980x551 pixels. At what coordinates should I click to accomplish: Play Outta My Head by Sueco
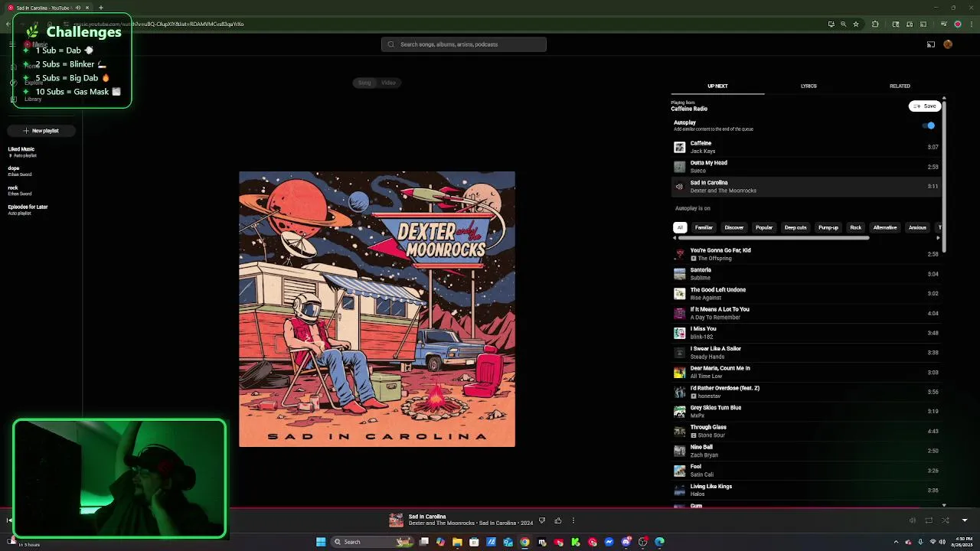point(805,167)
